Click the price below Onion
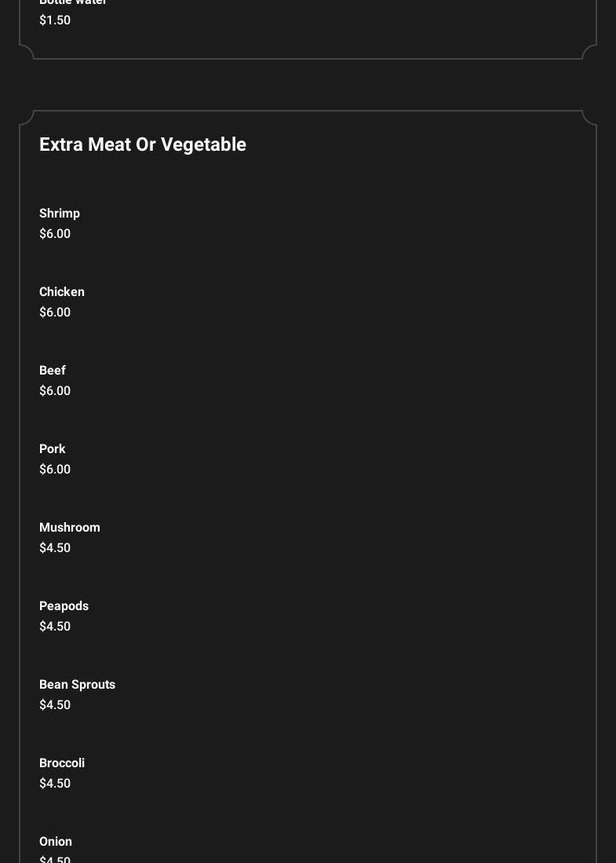The width and height of the screenshot is (616, 863). 55,859
